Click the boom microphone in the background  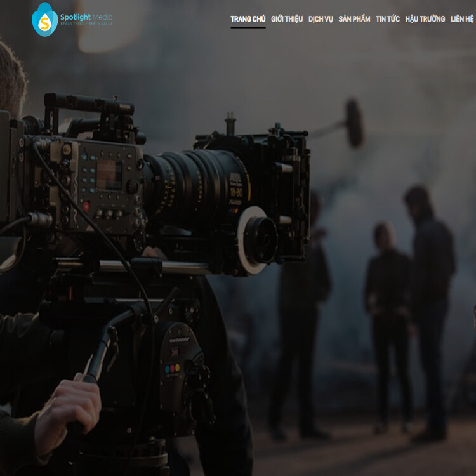pyautogui.click(x=354, y=122)
